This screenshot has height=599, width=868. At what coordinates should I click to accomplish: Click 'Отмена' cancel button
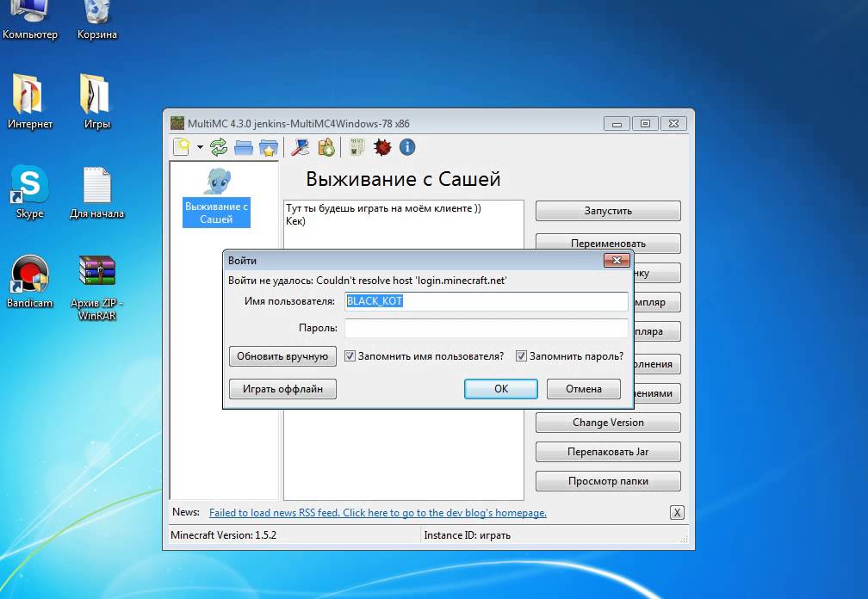584,389
